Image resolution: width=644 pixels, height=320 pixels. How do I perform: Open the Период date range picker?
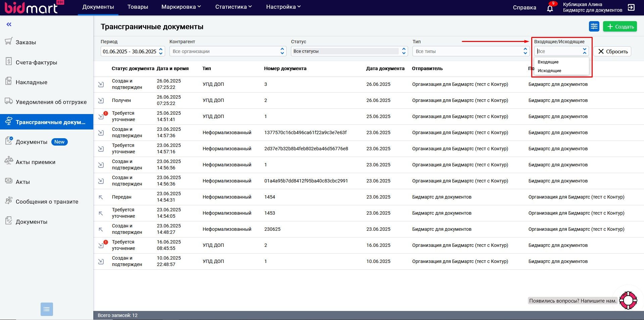click(133, 51)
